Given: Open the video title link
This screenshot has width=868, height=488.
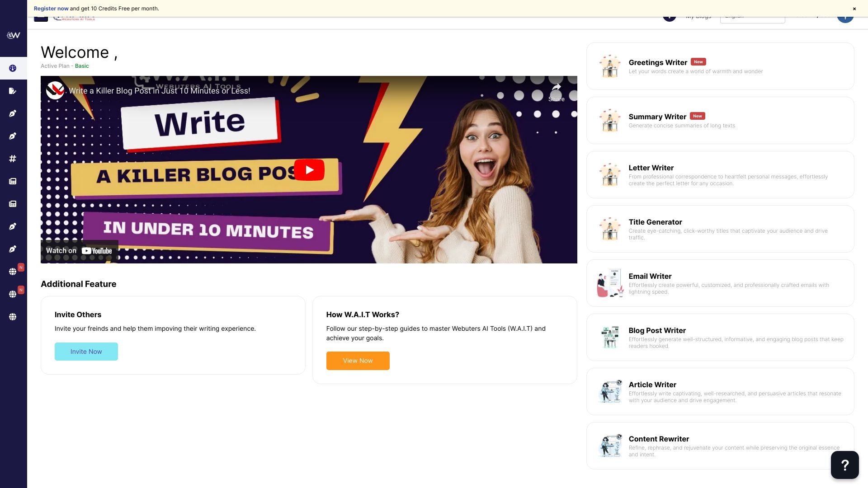Looking at the screenshot, I should pyautogui.click(x=159, y=91).
